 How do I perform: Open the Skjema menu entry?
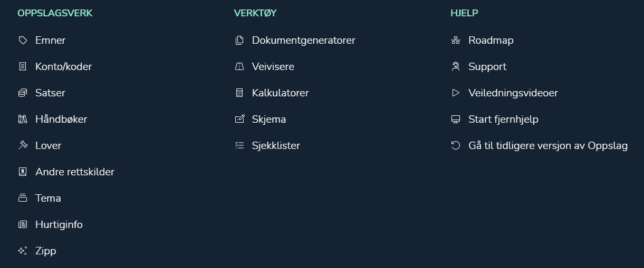[269, 119]
